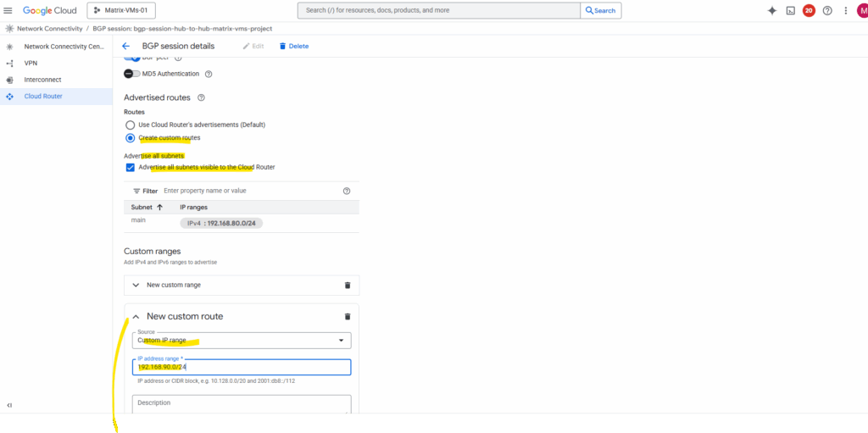868x433 pixels.
Task: Open help tooltip beside Advertised routes
Action: tap(201, 97)
